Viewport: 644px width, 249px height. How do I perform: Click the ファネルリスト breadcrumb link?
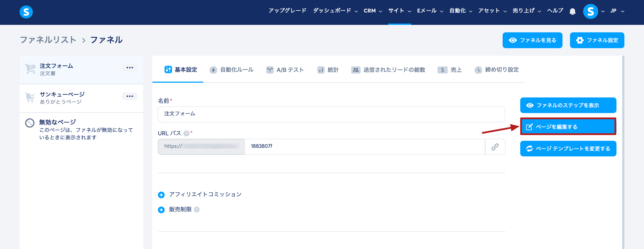tap(48, 40)
